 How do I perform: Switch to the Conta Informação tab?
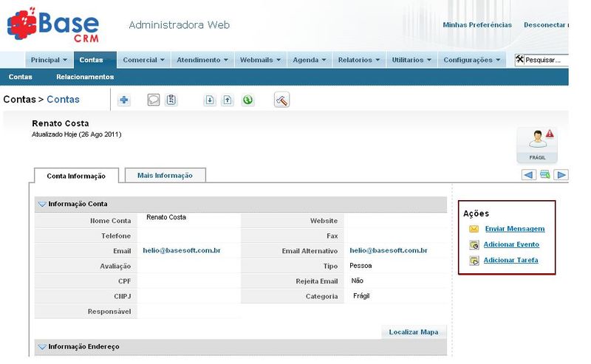pyautogui.click(x=76, y=176)
